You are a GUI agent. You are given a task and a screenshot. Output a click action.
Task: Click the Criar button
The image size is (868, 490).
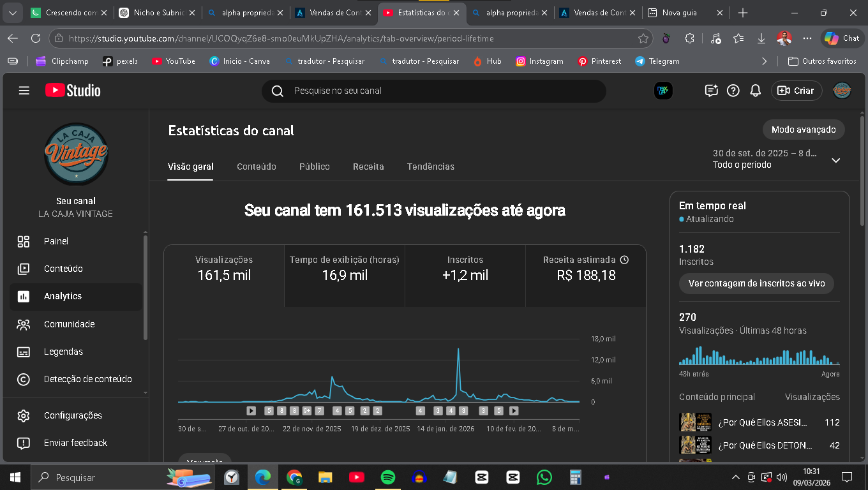[797, 91]
